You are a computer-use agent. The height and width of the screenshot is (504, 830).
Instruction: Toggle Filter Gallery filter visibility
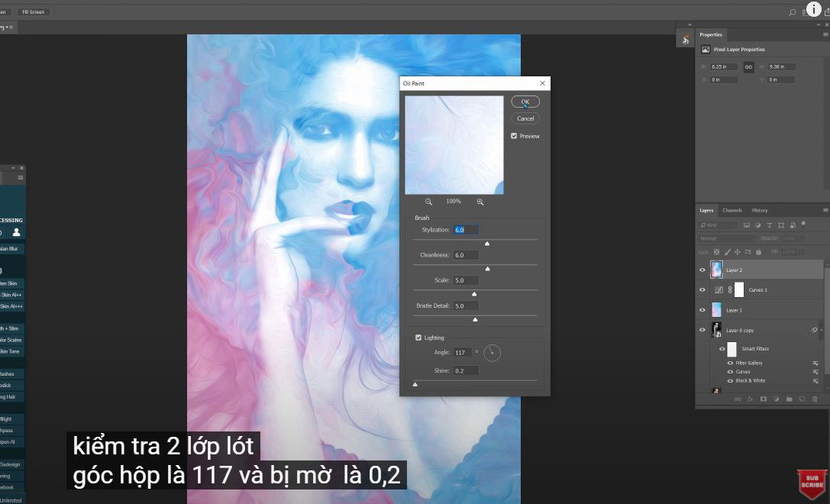click(731, 363)
